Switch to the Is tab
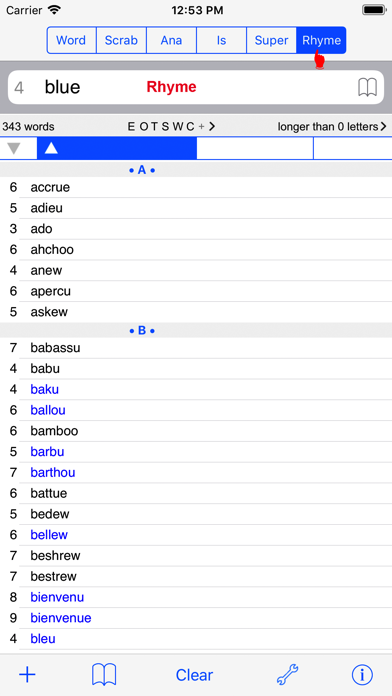Screen dimensions: 392x696 pyautogui.click(x=222, y=40)
